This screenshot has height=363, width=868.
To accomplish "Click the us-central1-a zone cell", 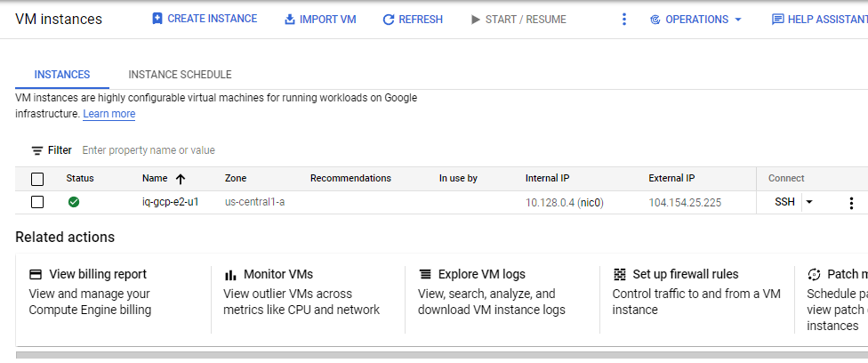I will pos(254,202).
